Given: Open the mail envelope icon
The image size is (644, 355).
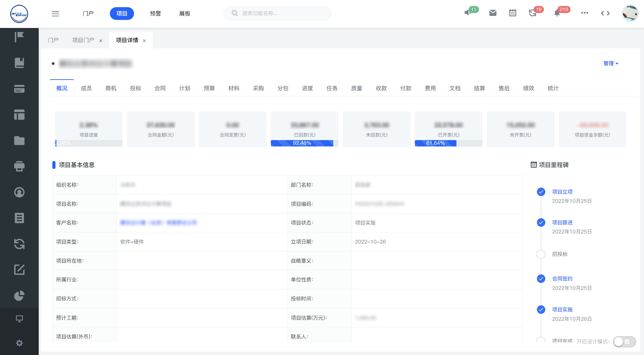Looking at the screenshot, I should 493,13.
